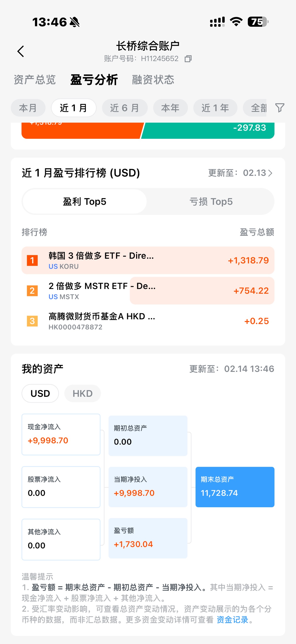Screen dimensions: 296x644
Task: Select the HKD currency pill
Action: 82,394
